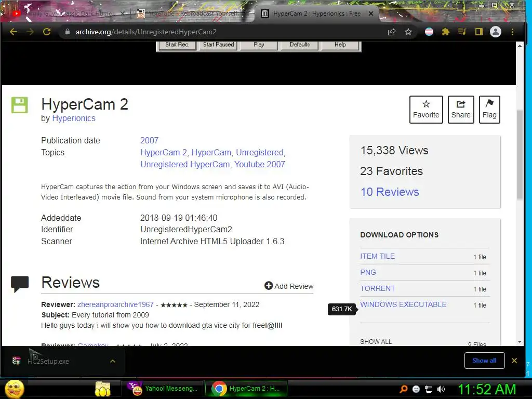Open the Youtube 2007 topic link

point(260,164)
